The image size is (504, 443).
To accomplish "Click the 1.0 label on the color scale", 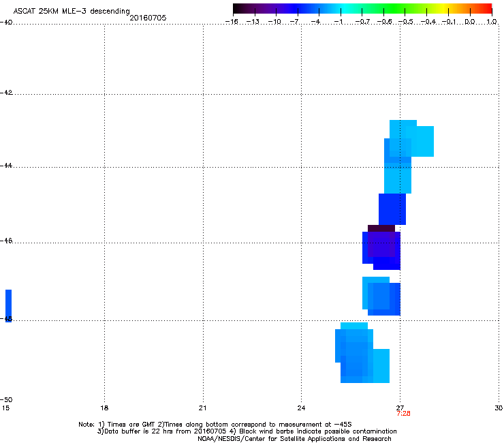I will click(492, 22).
